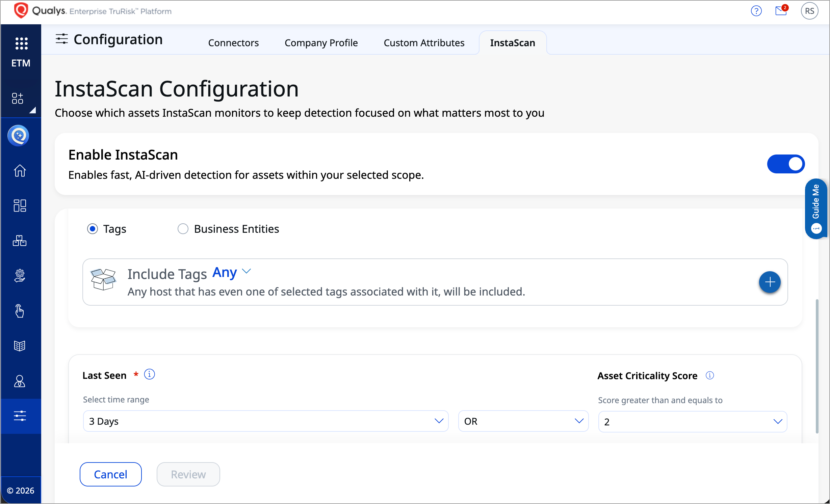Open the gear-in-hand risk management icon
Screen dimensions: 830x504
click(20, 276)
